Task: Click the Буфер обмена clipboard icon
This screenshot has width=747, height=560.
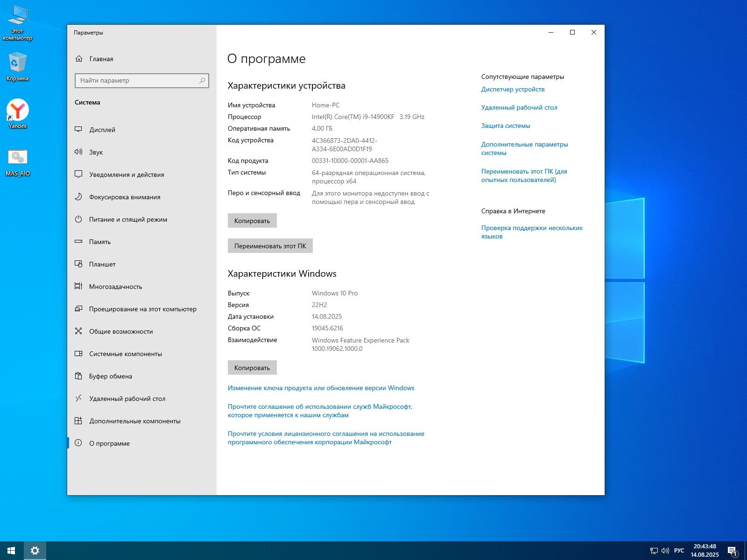Action: (78, 376)
